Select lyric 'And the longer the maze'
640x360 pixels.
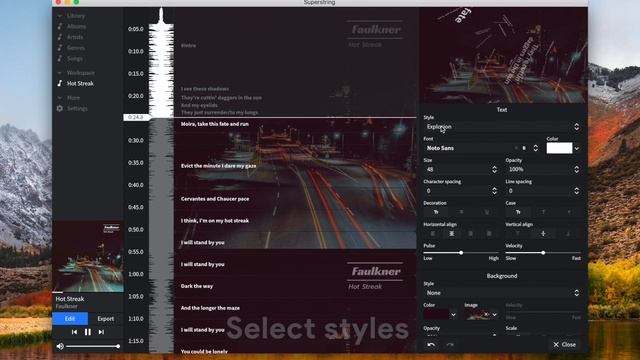tap(210, 308)
